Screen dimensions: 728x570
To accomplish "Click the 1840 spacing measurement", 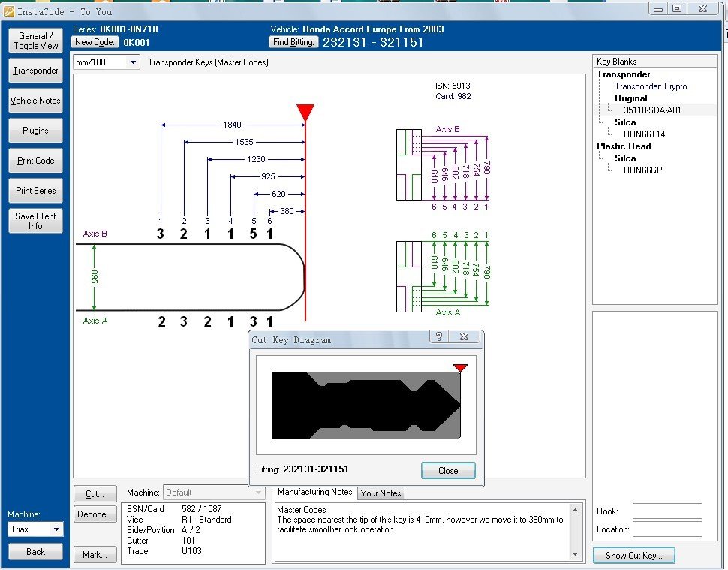I will tap(232, 125).
